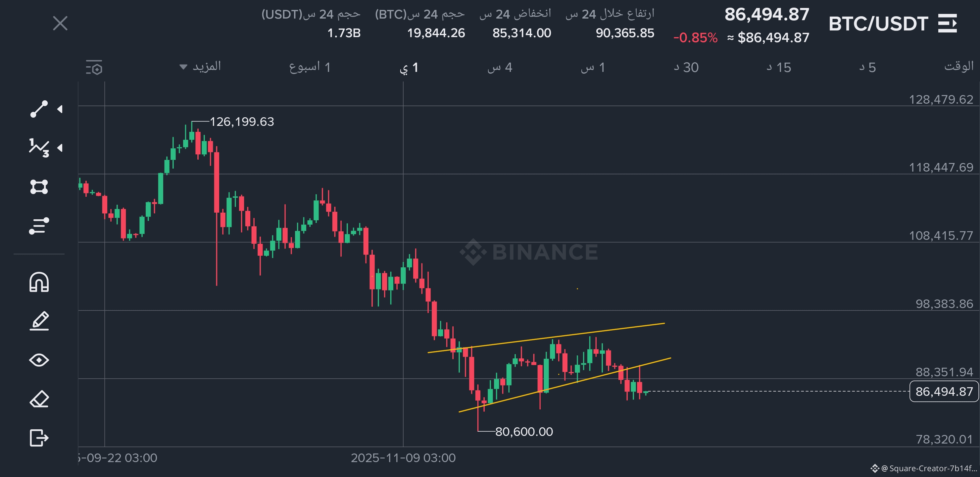This screenshot has width=980, height=477.
Task: Select the rectangle shape drawing tool
Action: 39,186
